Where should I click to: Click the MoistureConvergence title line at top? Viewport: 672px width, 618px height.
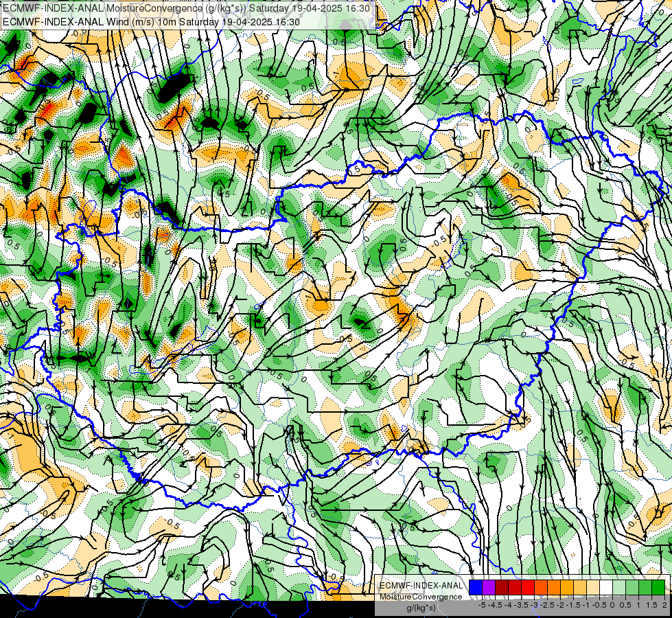tap(186, 8)
